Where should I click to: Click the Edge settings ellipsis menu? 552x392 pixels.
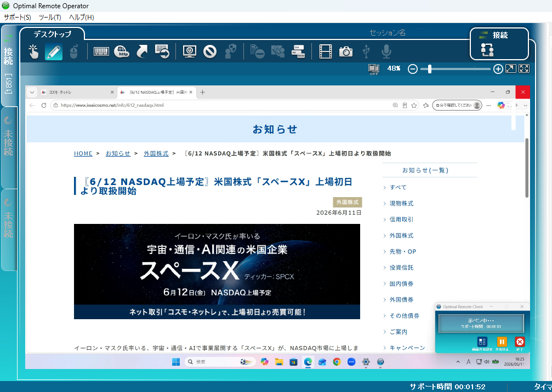point(488,105)
